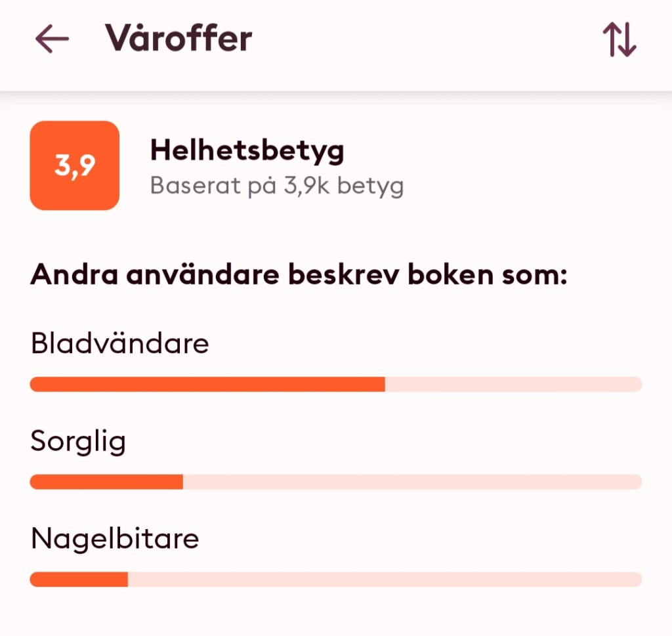
Task: Click the filled orange part of Bladvändare bar
Action: [x=207, y=385]
